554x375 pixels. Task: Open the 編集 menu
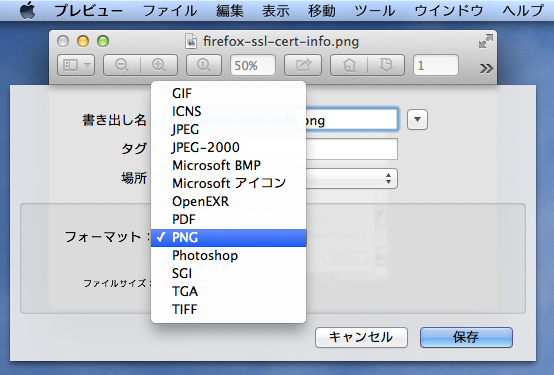point(230,11)
